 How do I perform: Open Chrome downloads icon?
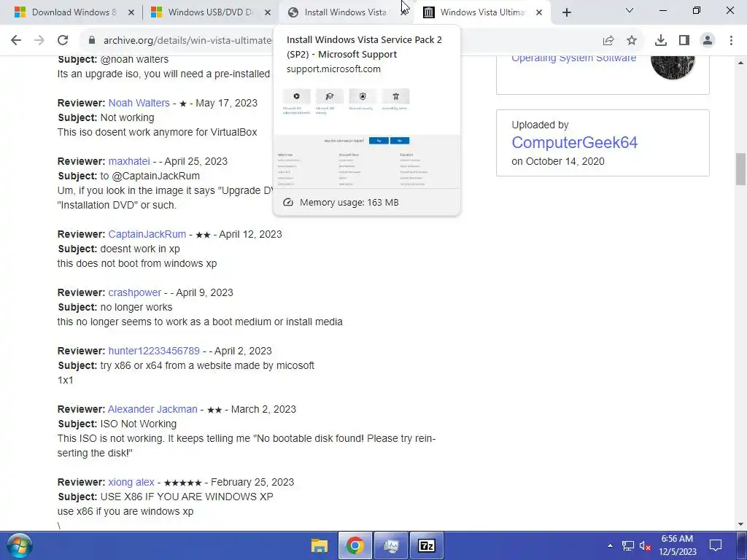point(661,41)
